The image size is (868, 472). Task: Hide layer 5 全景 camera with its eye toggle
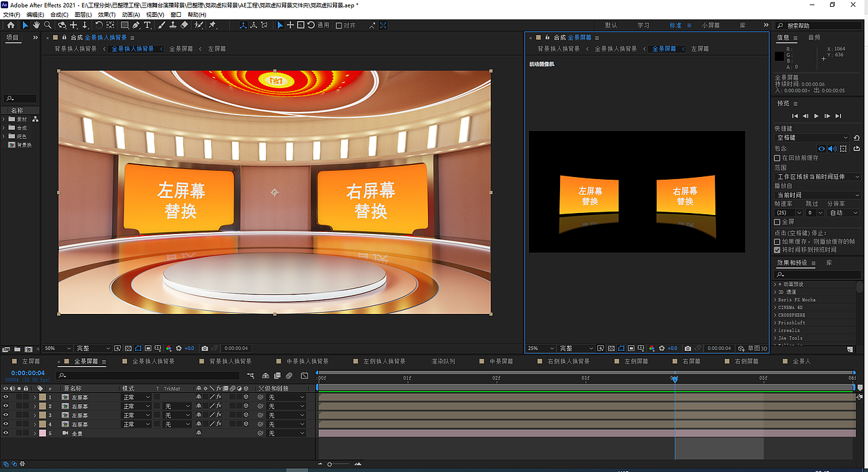[x=5, y=433]
